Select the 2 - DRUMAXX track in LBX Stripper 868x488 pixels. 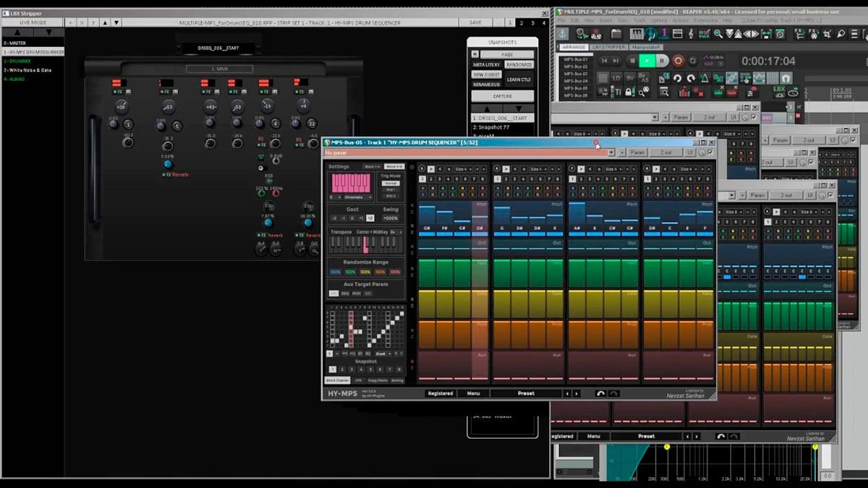pyautogui.click(x=33, y=61)
